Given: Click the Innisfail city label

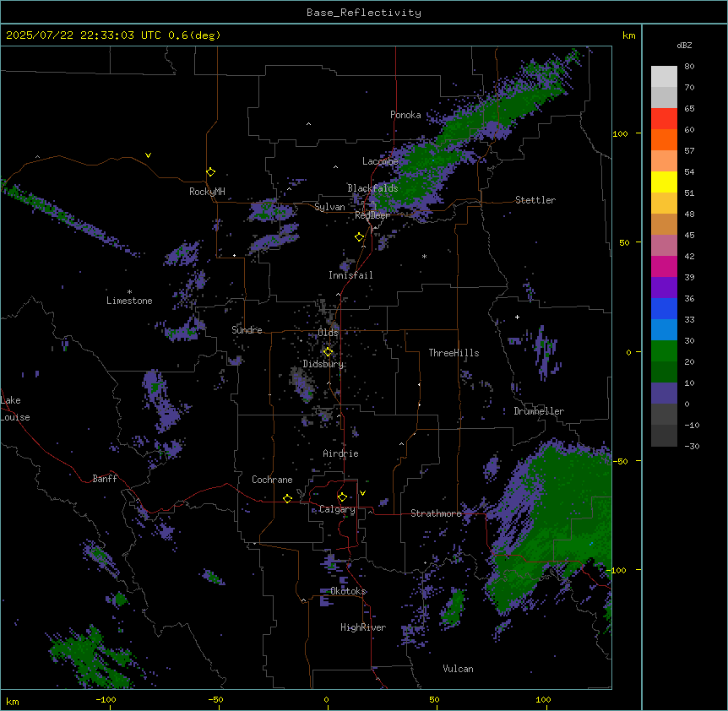Looking at the screenshot, I should click(x=350, y=275).
